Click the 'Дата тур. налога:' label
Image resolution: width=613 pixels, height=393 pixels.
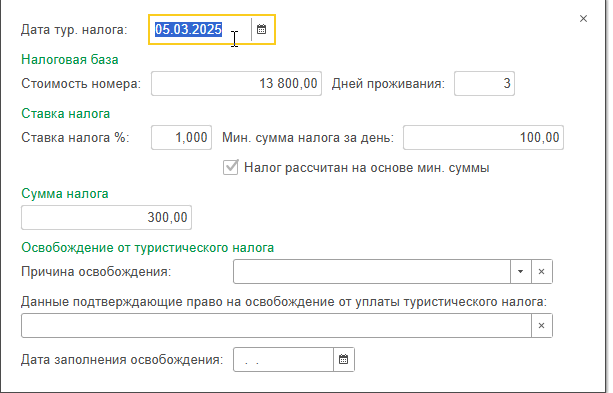[x=74, y=30]
